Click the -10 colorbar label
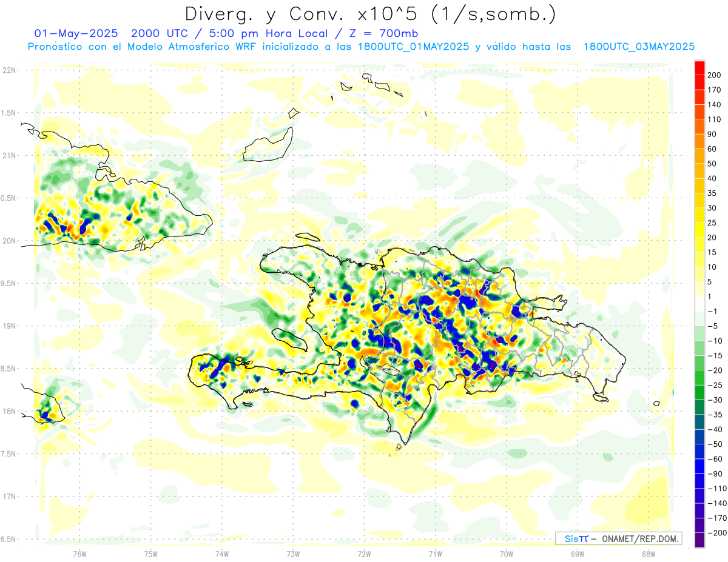Image resolution: width=728 pixels, height=562 pixels. click(x=716, y=341)
